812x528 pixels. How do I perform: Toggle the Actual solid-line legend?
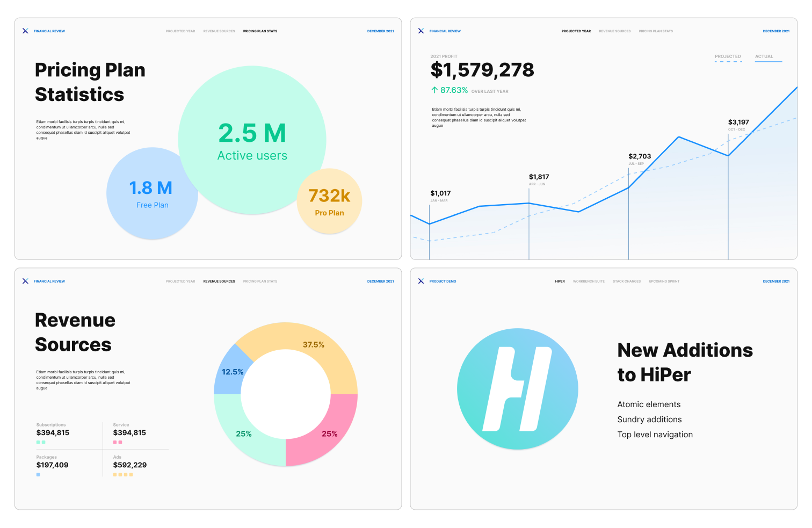coord(768,57)
